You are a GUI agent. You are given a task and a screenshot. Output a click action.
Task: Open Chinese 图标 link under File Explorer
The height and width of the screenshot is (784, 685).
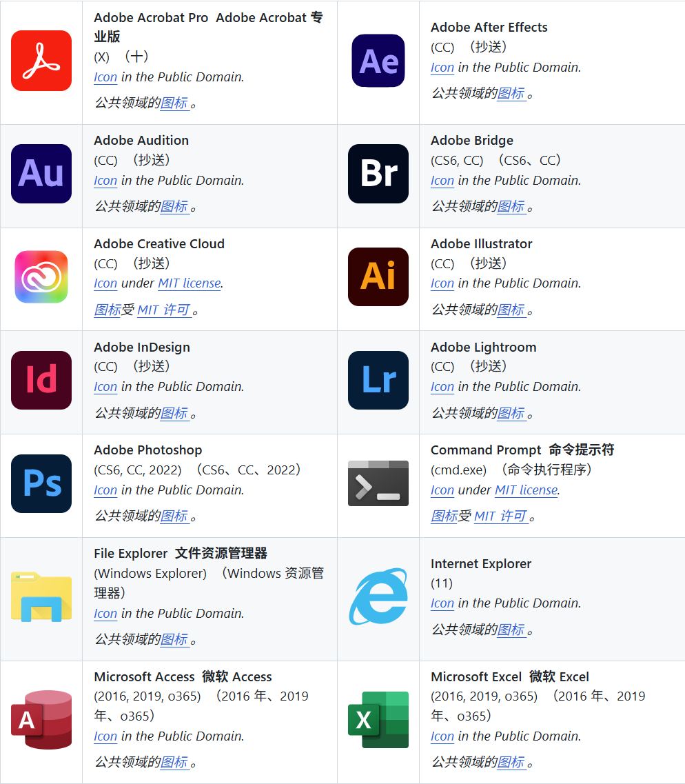click(x=174, y=639)
